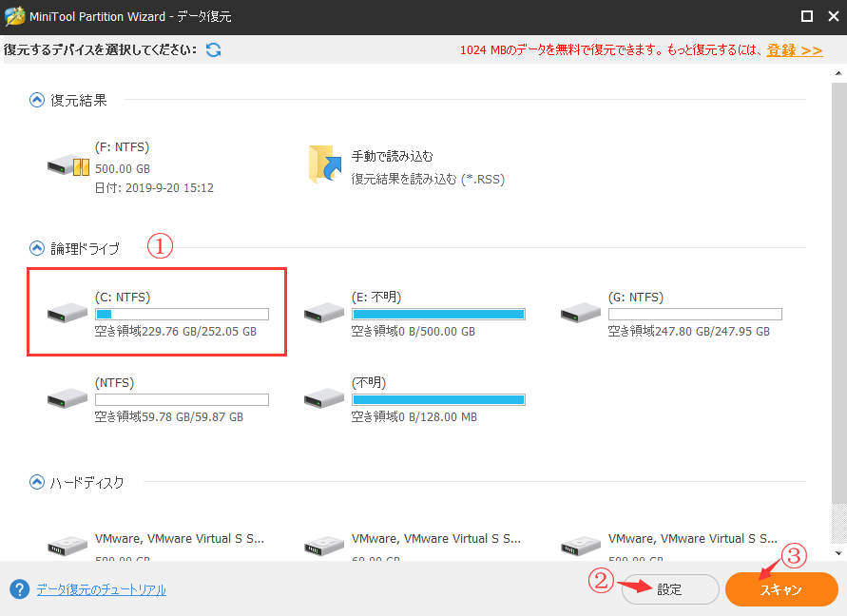Open the データ復元のチュートリアル link
This screenshot has height=616, width=847.
[x=101, y=589]
